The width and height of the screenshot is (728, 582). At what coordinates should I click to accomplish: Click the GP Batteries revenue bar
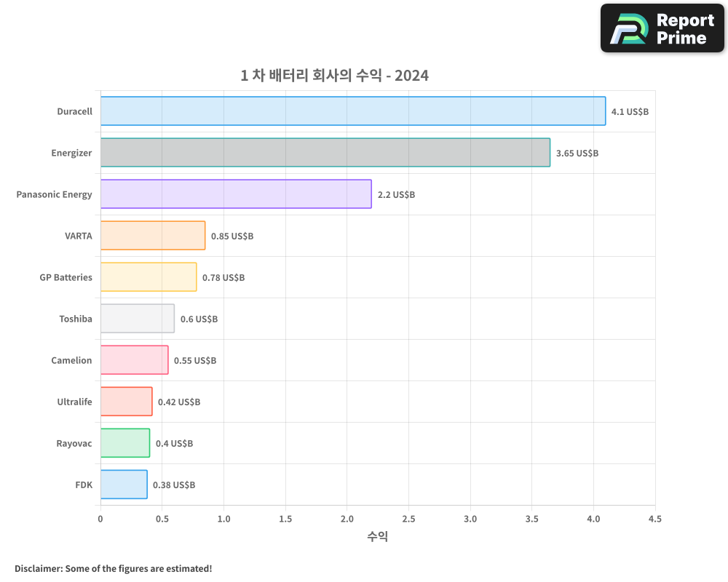coord(149,277)
